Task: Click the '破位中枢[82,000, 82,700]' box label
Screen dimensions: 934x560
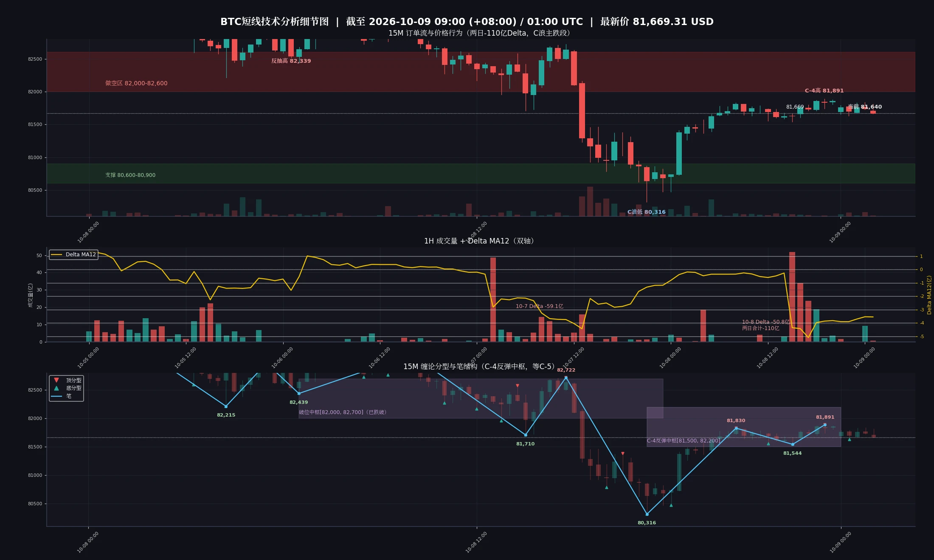Action: click(x=343, y=412)
